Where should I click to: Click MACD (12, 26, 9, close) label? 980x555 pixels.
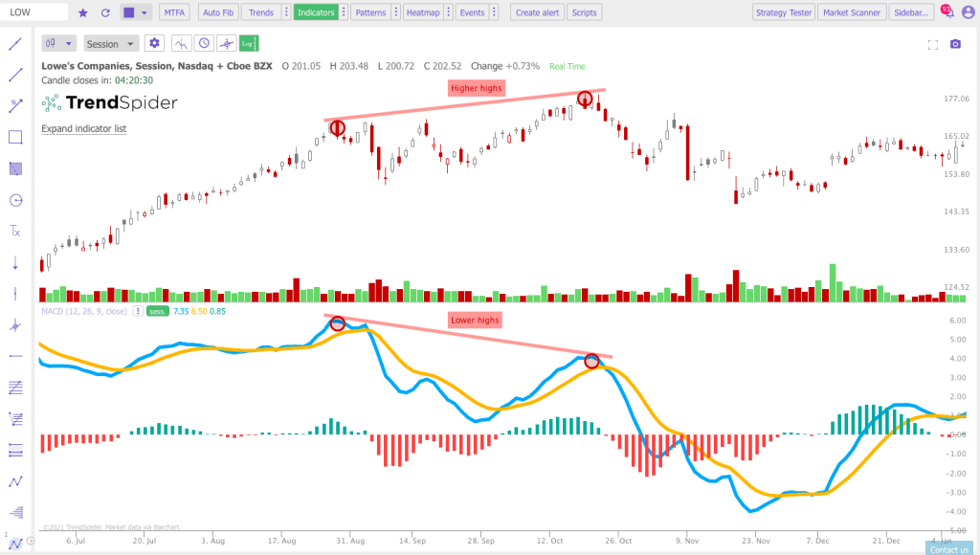[x=84, y=311]
